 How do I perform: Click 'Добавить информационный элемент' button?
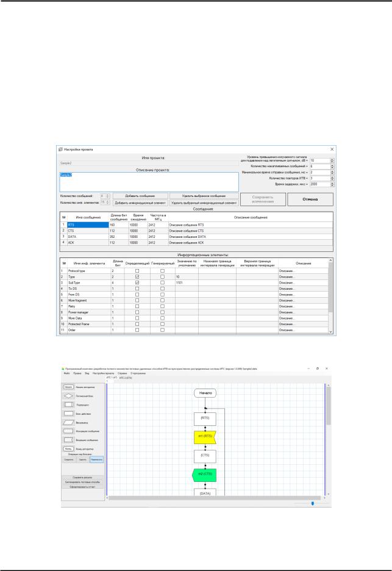140,203
